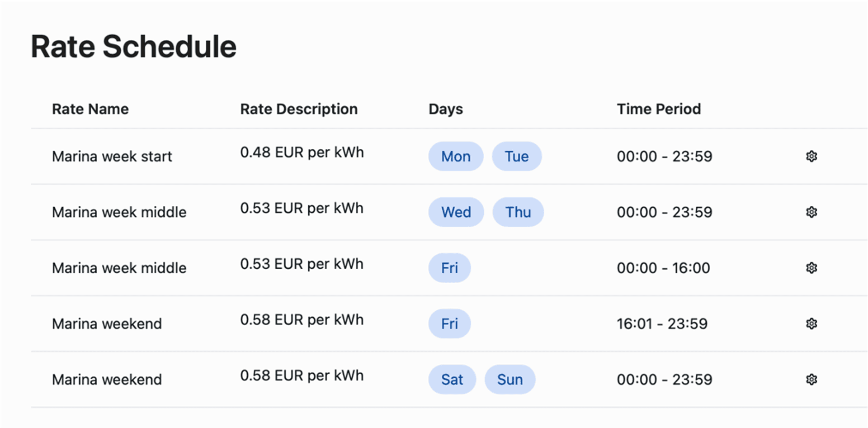The image size is (868, 428).
Task: Select the Marina week start rate name
Action: 112,156
